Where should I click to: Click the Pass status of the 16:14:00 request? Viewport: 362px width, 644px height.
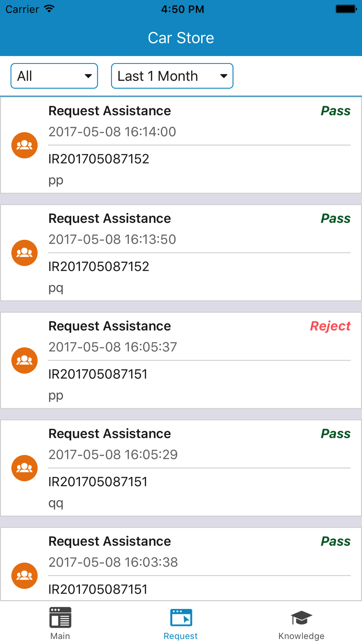(x=336, y=111)
